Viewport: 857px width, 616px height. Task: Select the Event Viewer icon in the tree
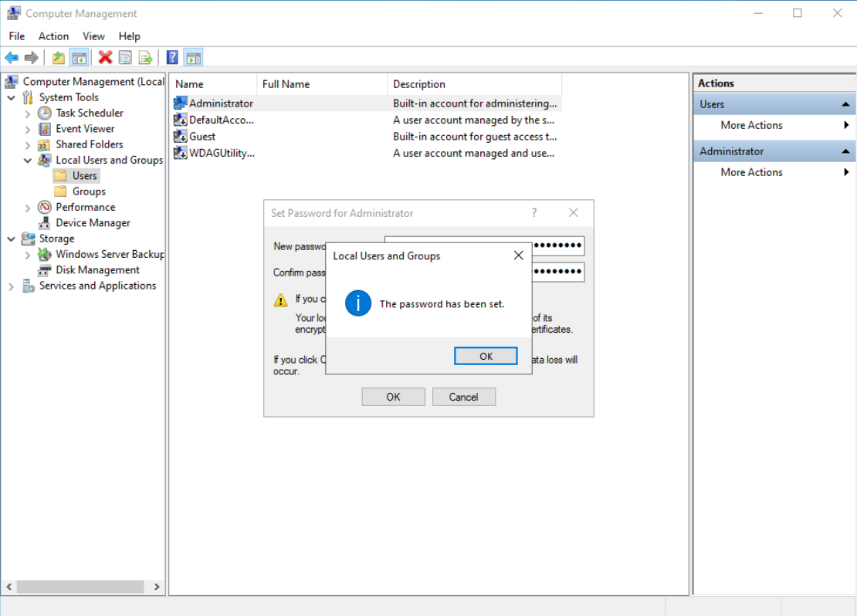(45, 129)
